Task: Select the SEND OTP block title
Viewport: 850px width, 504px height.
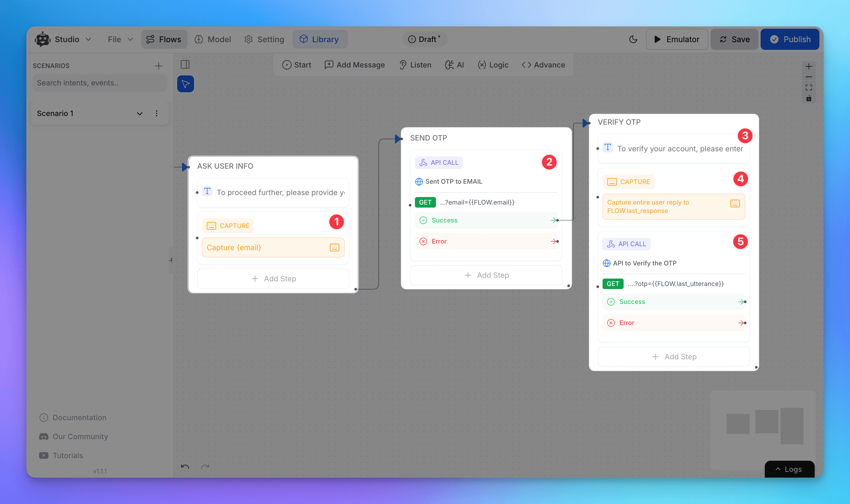Action: coord(429,138)
